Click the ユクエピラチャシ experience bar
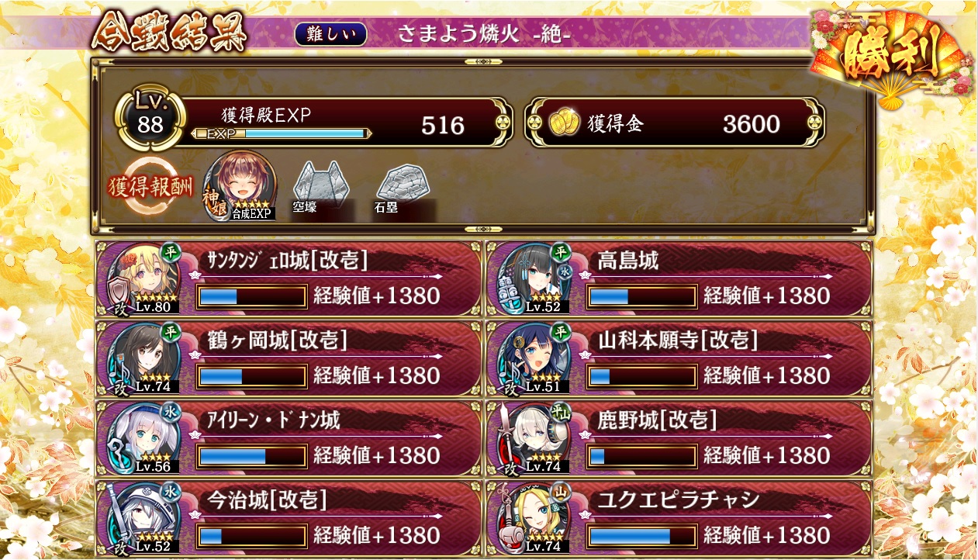 click(x=642, y=536)
